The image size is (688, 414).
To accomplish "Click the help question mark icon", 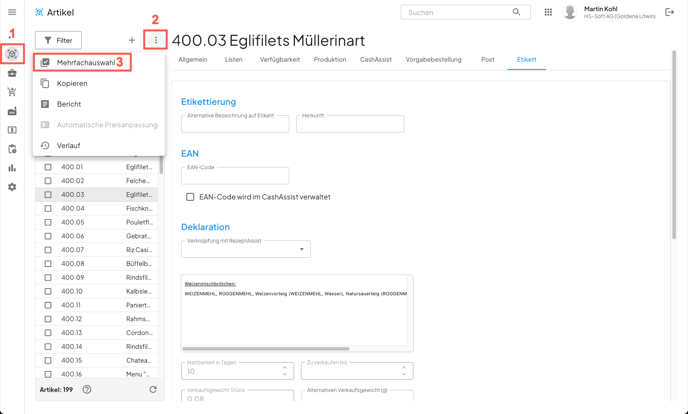I will [x=87, y=389].
